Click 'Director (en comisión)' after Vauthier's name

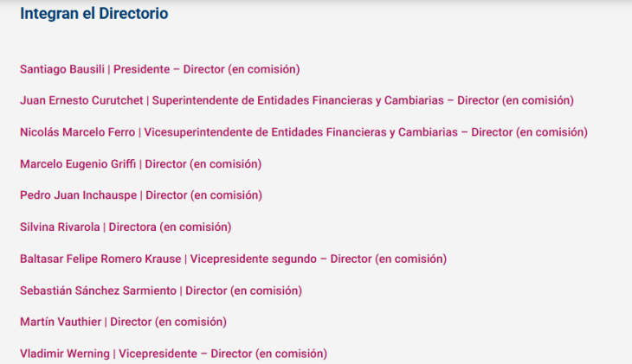169,322
